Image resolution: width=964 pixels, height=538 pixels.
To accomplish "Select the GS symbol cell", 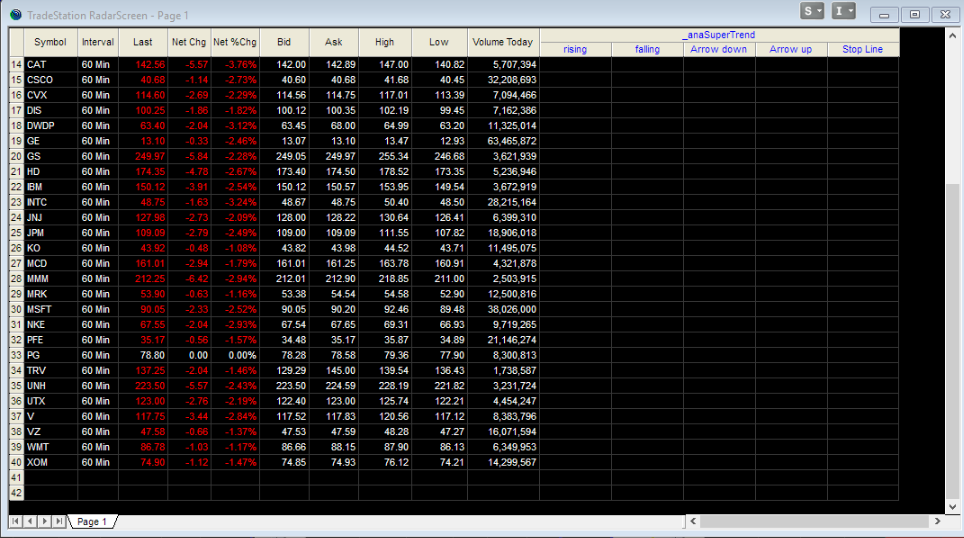I will pos(50,156).
